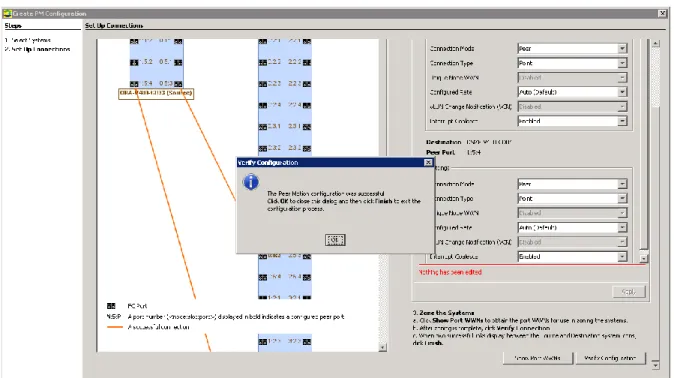Click source system port icon beside 1:5:2
Viewport: 674px width, 378px height.
pos(134,62)
